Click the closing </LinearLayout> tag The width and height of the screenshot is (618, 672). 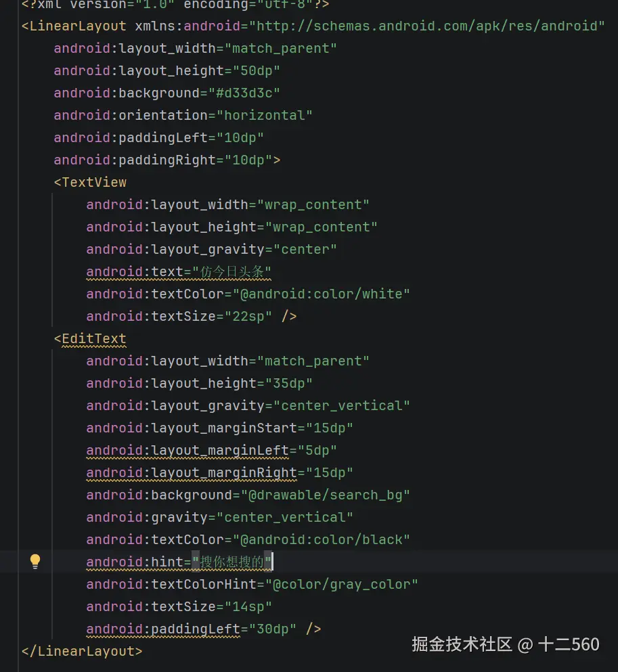pos(82,651)
